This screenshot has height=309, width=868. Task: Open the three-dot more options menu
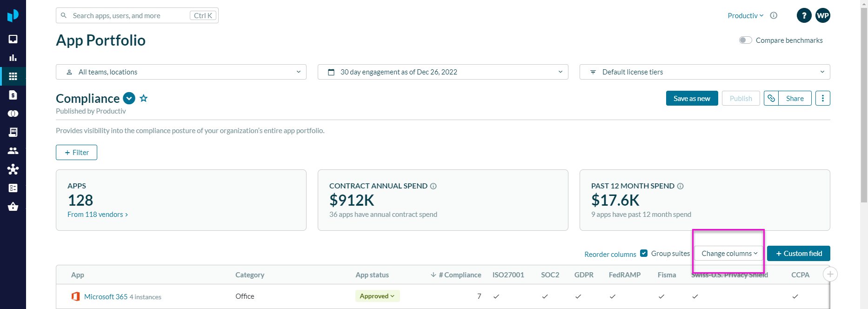click(x=822, y=98)
